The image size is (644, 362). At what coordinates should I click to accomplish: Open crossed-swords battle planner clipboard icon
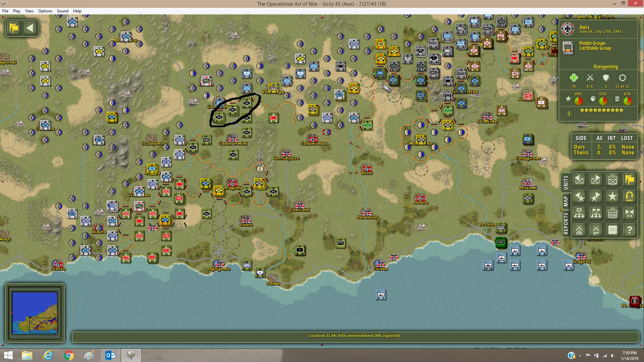579,230
